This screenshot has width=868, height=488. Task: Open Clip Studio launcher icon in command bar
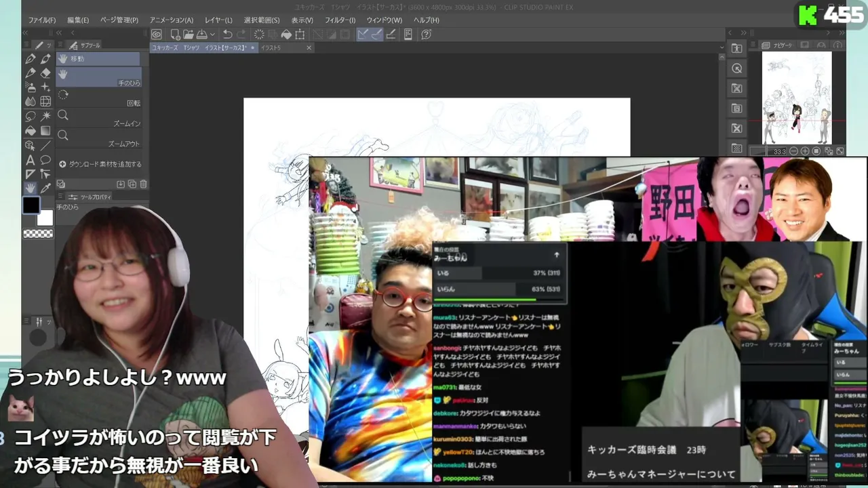point(157,35)
